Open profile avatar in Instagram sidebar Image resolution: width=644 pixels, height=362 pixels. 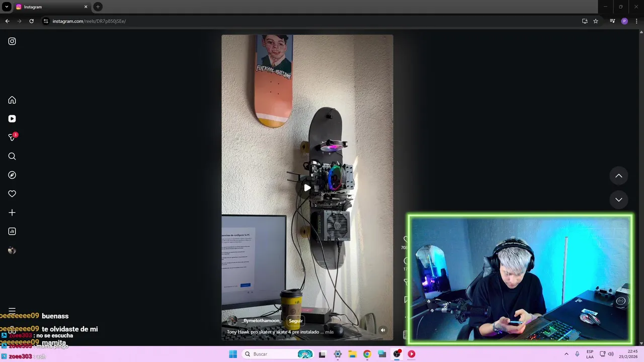point(12,250)
